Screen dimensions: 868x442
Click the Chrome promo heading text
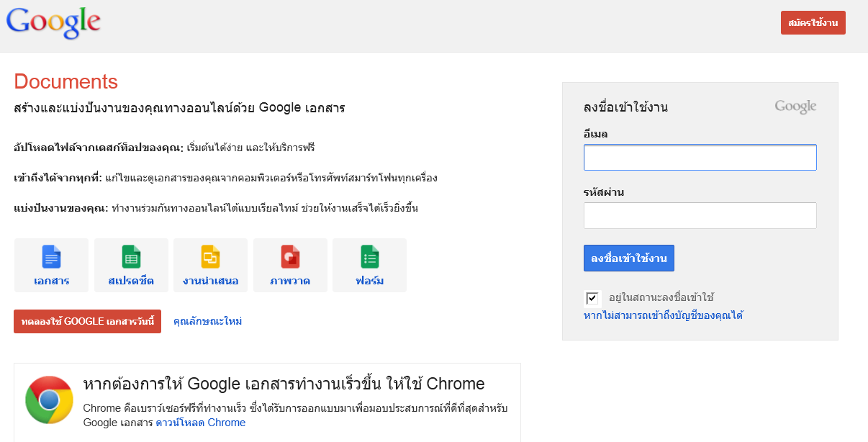click(284, 384)
